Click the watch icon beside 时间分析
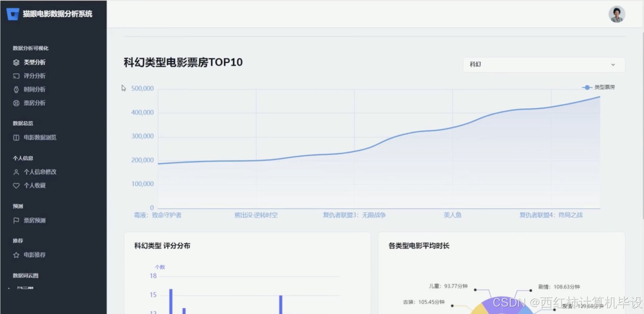Screen dimensions: 644x314 coord(16,89)
